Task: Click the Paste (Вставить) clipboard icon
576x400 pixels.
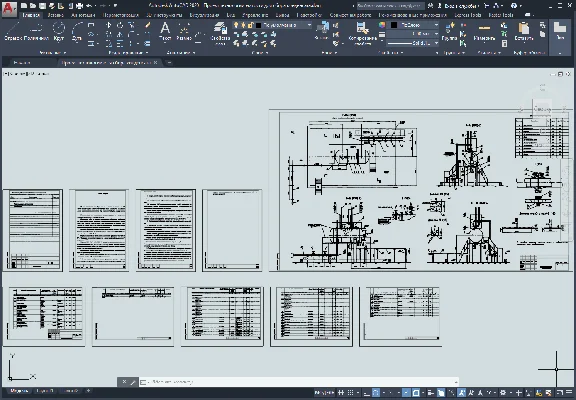Action: (x=523, y=31)
